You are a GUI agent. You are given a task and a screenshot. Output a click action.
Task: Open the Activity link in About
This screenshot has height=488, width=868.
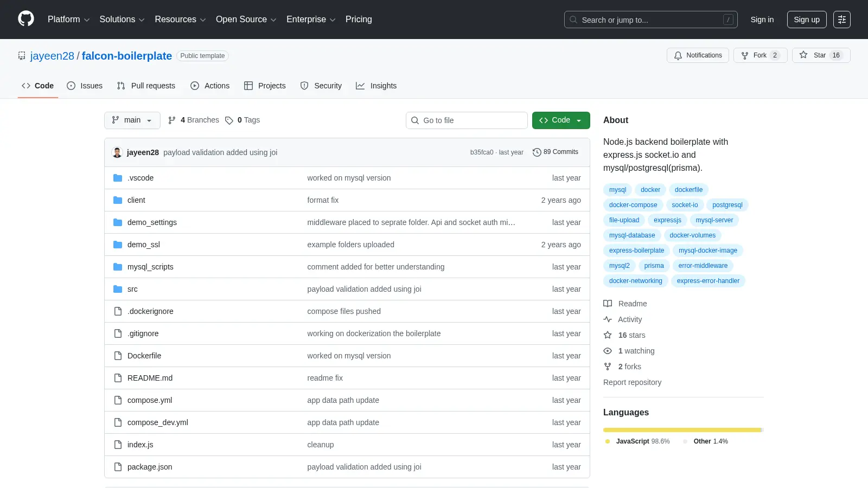click(x=623, y=319)
